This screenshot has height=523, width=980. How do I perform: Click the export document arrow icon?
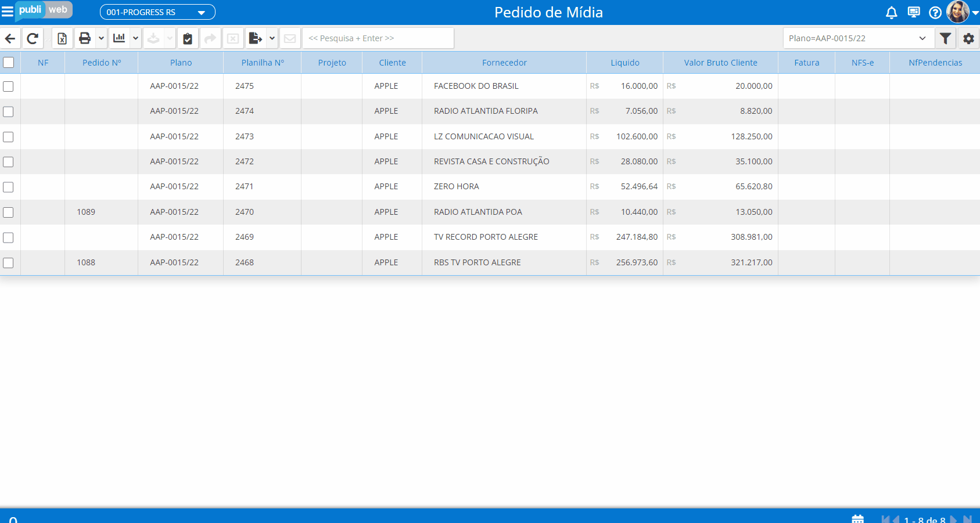[256, 38]
